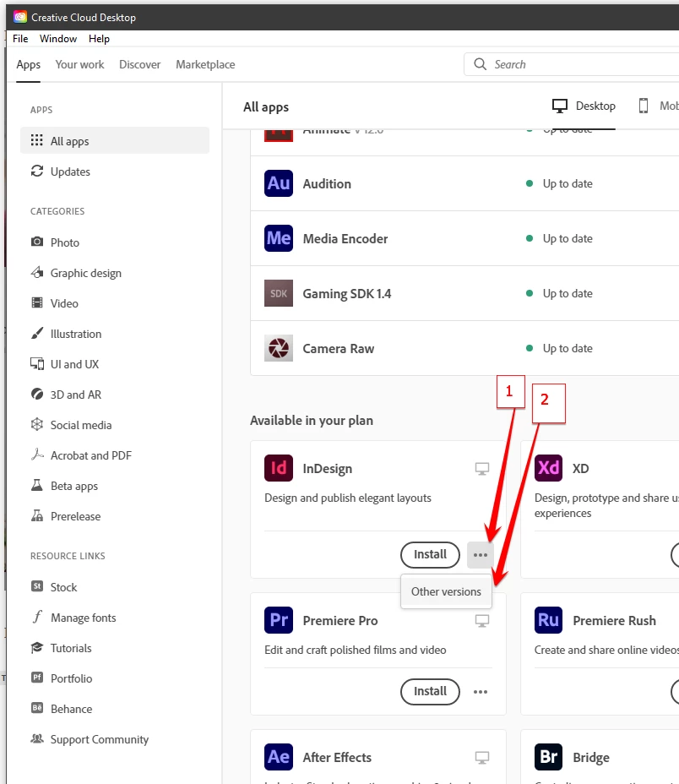The image size is (679, 784).
Task: Select the Desktop platform tab
Action: pyautogui.click(x=584, y=106)
